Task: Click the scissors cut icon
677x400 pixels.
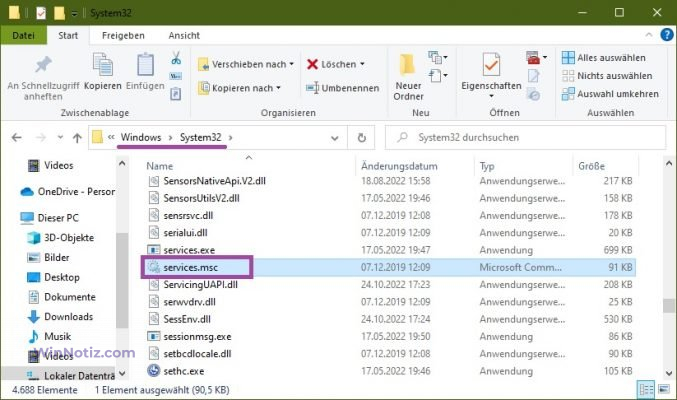Action: tap(176, 59)
